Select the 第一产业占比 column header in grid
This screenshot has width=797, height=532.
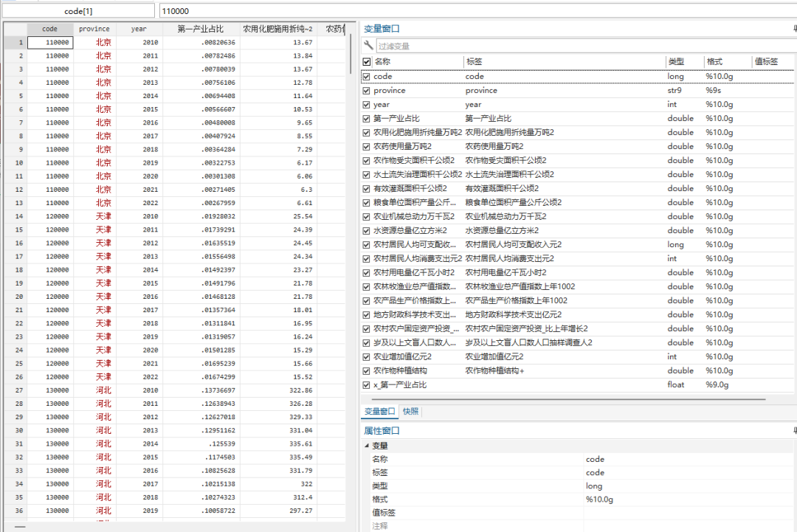point(201,29)
